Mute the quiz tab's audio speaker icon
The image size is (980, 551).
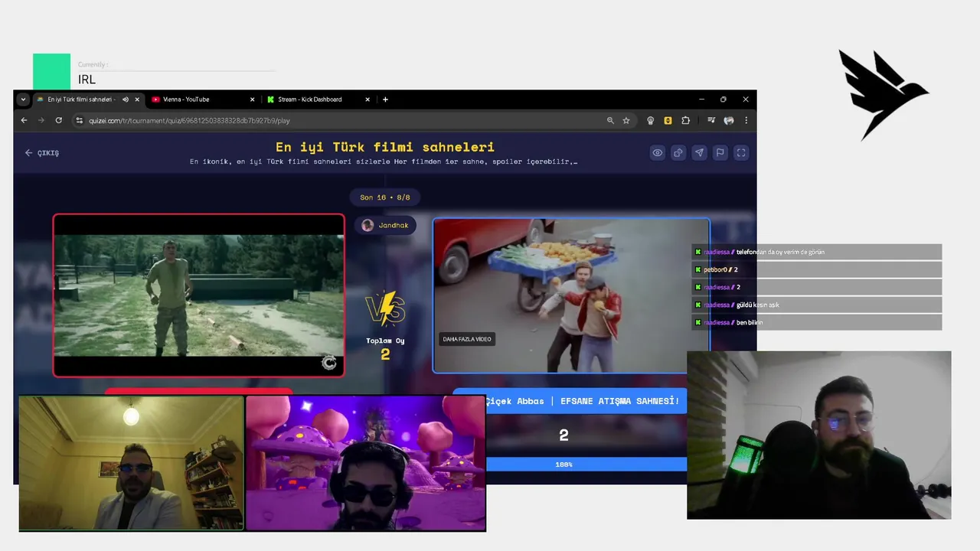(x=126, y=99)
